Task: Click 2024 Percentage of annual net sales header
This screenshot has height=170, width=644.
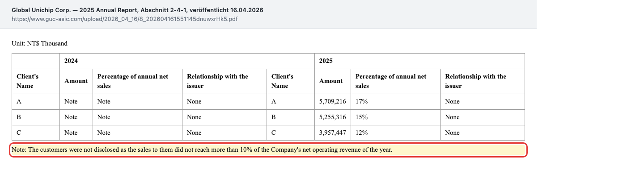Action: tap(137, 81)
